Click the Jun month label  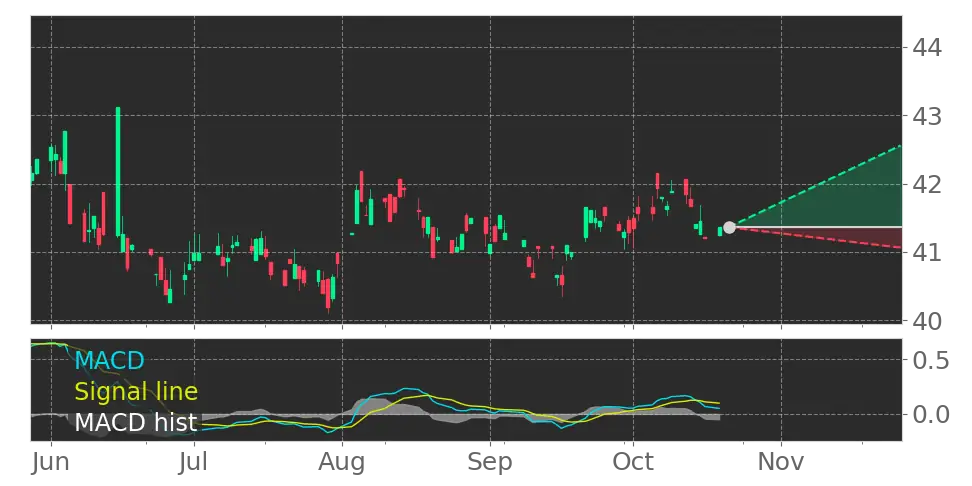(51, 462)
